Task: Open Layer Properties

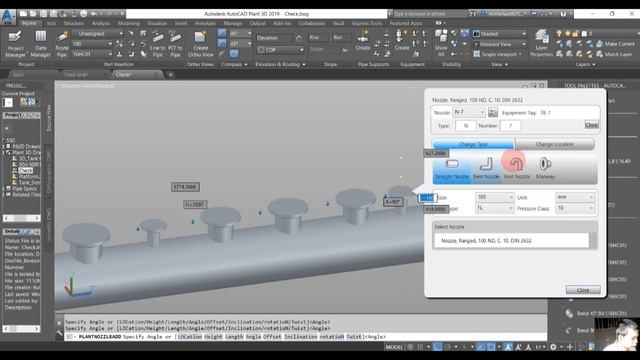Action: point(542,44)
